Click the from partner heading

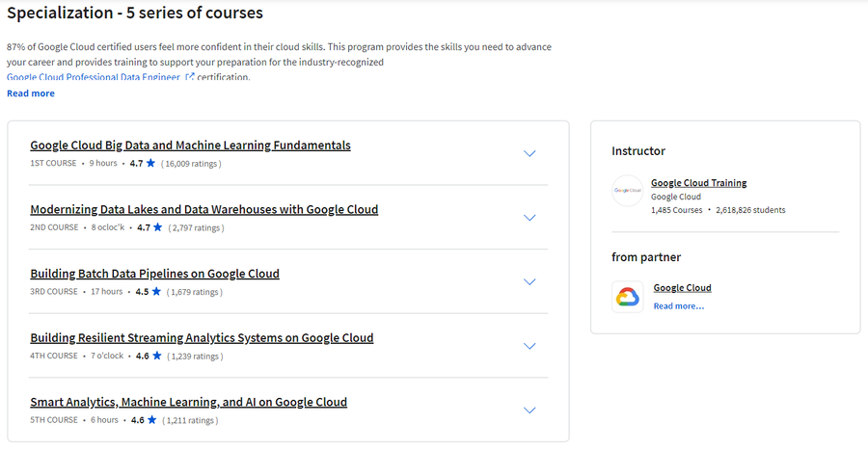646,257
